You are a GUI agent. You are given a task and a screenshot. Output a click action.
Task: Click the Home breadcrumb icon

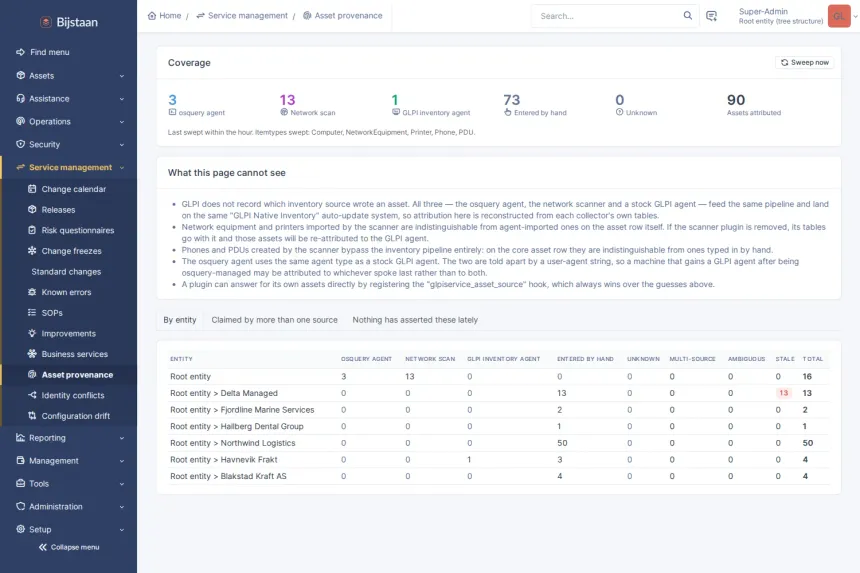[152, 15]
